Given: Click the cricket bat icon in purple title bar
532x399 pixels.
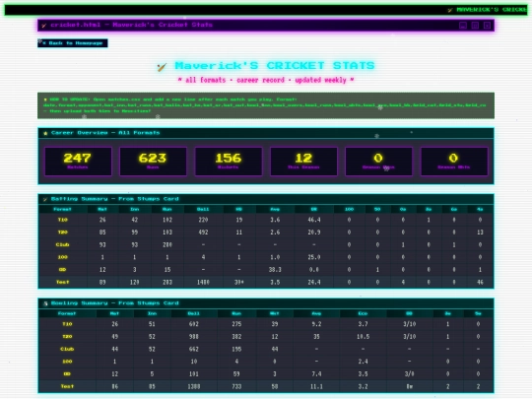Looking at the screenshot, I should point(44,25).
